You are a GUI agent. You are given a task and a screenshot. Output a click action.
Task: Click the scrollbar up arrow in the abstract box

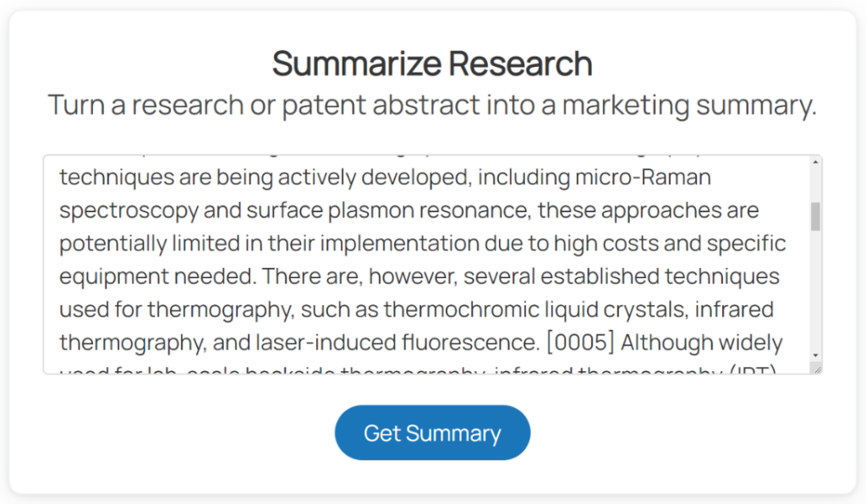pos(815,162)
